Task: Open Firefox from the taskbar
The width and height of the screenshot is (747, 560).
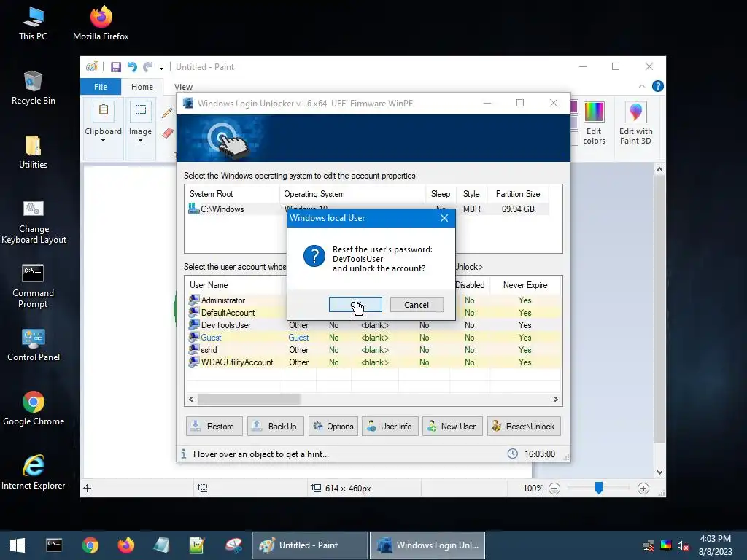Action: coord(126,545)
